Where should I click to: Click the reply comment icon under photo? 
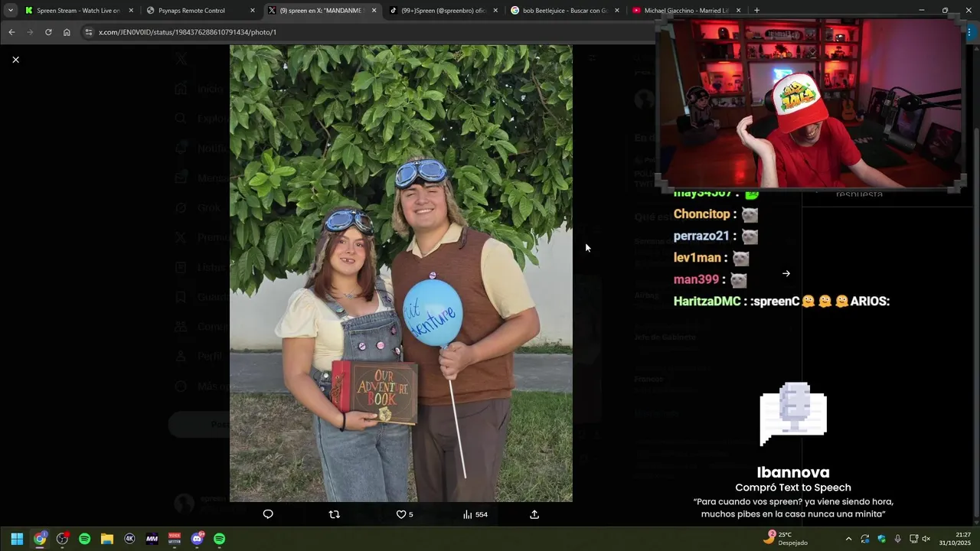[268, 514]
